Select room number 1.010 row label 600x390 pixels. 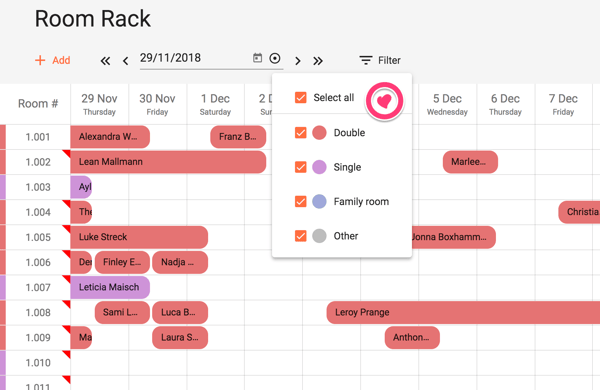(38, 363)
